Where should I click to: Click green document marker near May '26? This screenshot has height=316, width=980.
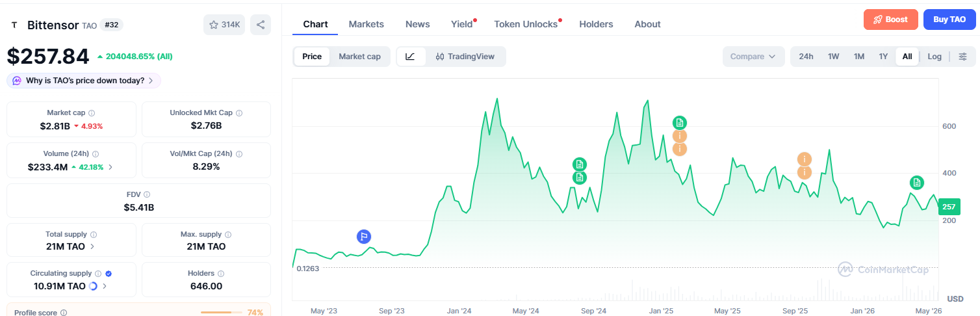(916, 183)
